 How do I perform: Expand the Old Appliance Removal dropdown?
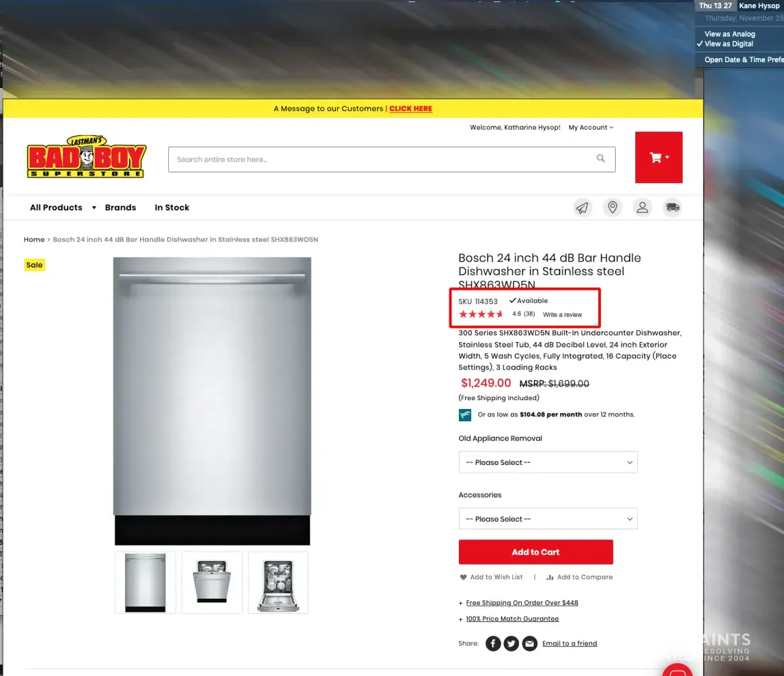548,462
